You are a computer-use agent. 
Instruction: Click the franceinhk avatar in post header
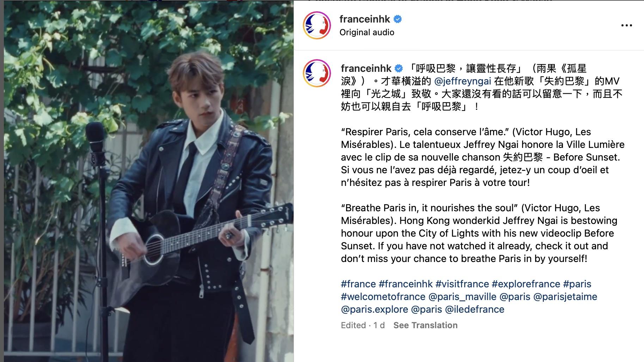pyautogui.click(x=317, y=25)
